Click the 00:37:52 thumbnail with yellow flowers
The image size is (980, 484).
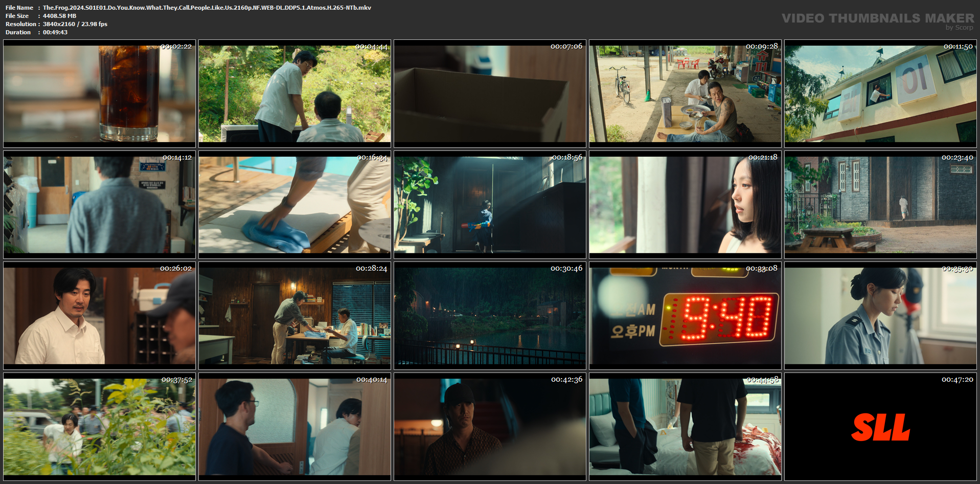coord(99,427)
